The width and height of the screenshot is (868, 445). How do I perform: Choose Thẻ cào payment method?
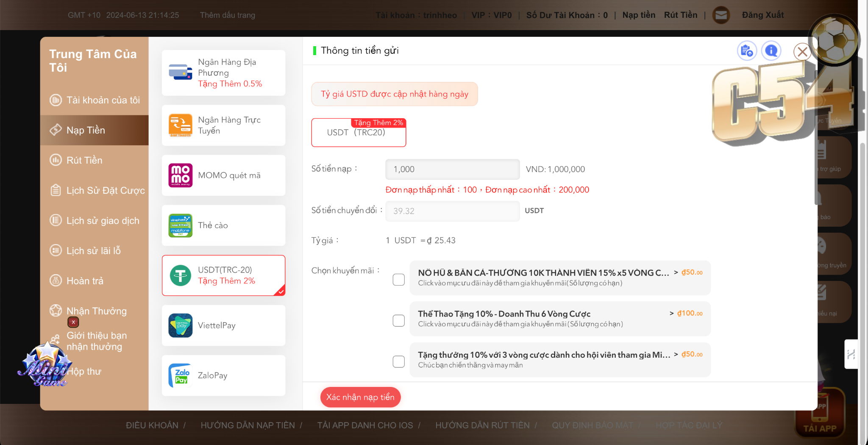pyautogui.click(x=223, y=225)
